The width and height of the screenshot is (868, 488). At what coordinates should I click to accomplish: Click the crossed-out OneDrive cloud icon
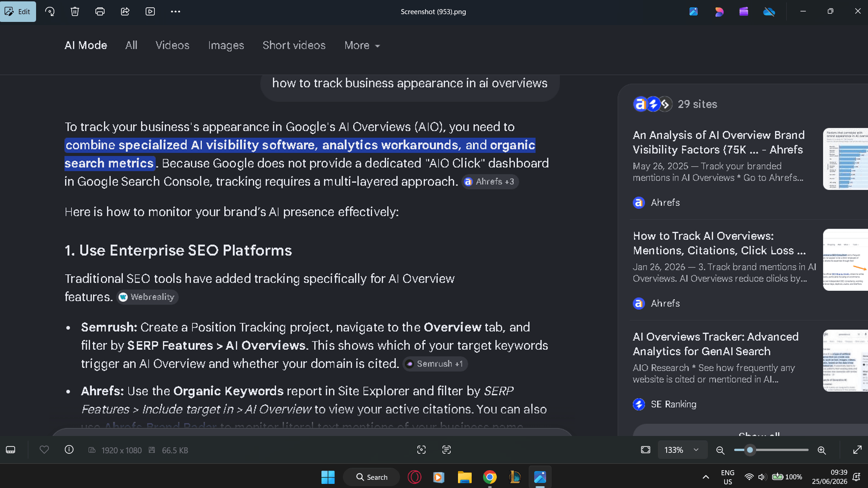tap(769, 11)
